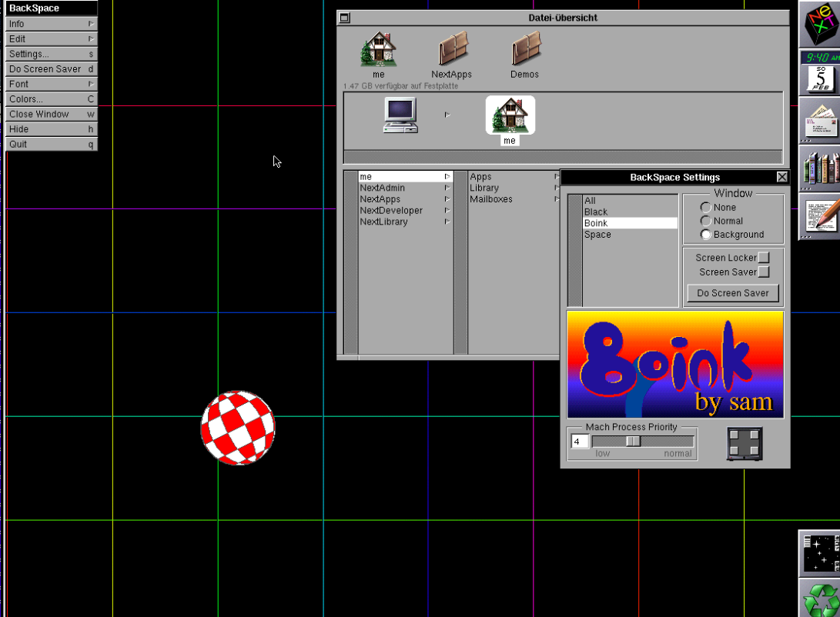This screenshot has height=617, width=840.
Task: Click the computer icon in path view
Action: coord(400,115)
